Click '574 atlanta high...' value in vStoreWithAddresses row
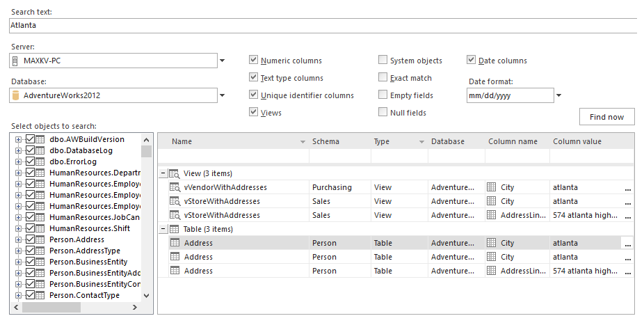 click(x=586, y=215)
